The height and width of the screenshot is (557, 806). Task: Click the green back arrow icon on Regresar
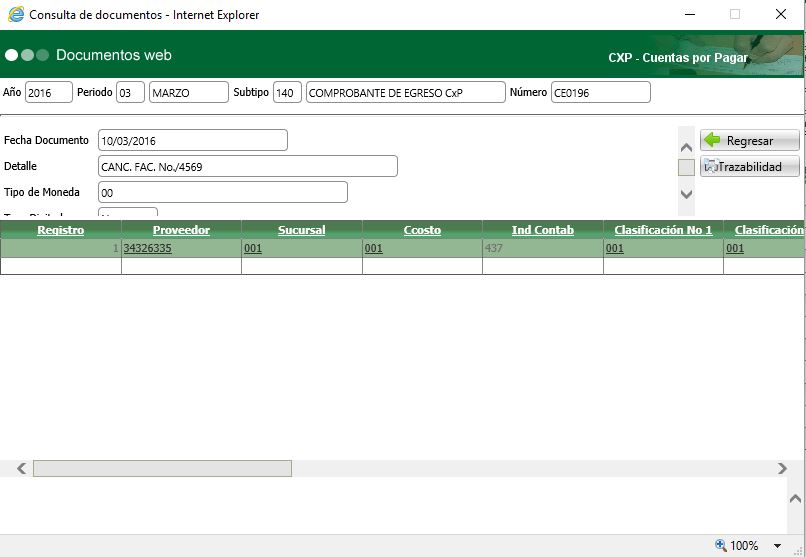tap(712, 139)
